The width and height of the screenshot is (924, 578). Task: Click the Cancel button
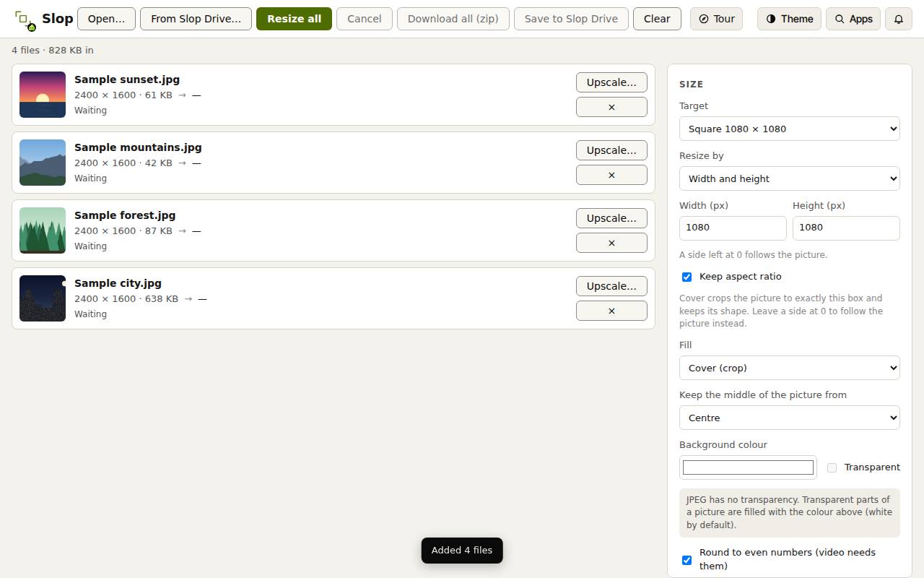coord(365,19)
